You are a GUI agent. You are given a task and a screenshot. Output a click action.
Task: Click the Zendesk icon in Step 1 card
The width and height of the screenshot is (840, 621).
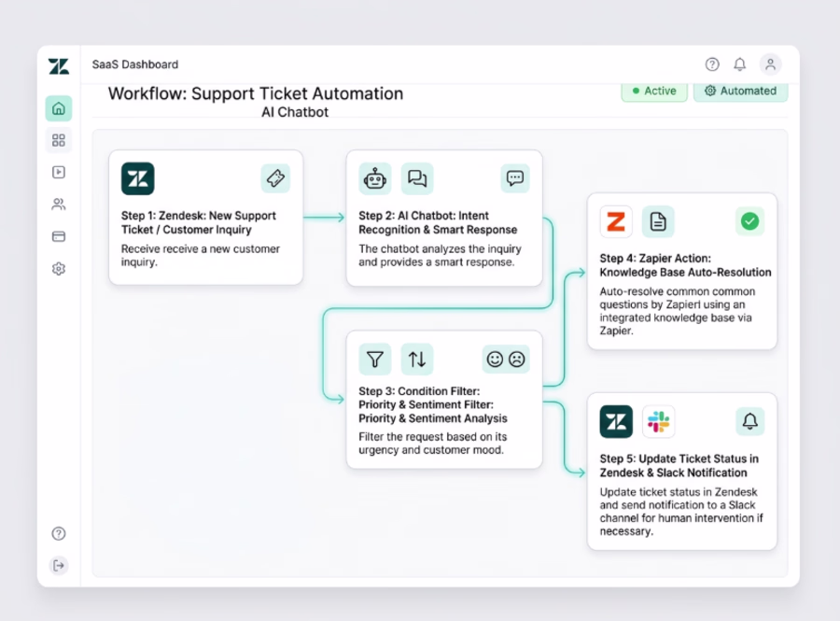pyautogui.click(x=138, y=178)
